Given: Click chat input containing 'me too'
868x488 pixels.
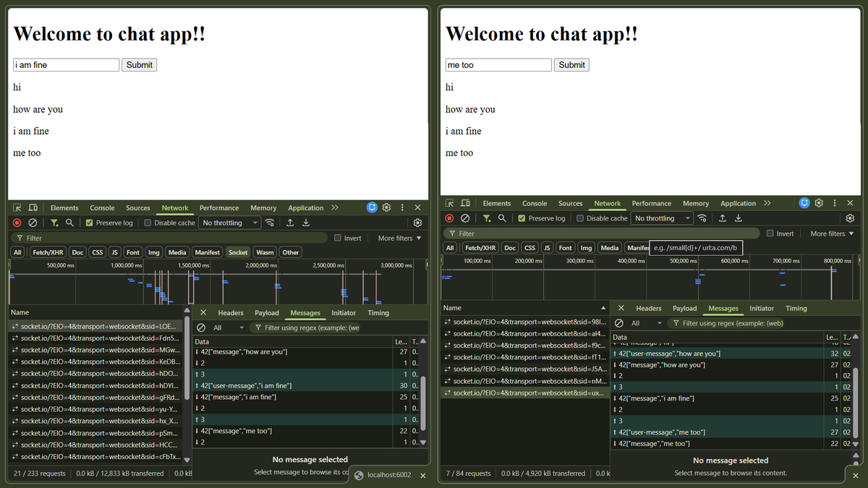Looking at the screenshot, I should [x=498, y=65].
